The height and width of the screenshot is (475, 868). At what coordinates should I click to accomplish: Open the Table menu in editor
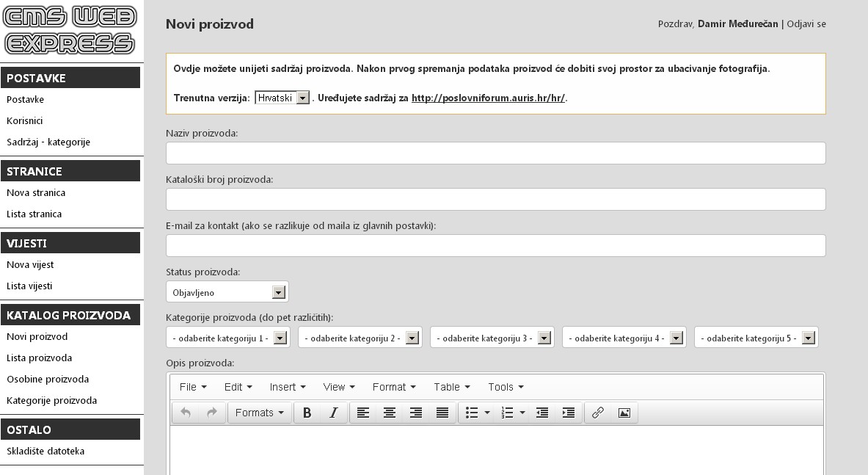(x=451, y=387)
